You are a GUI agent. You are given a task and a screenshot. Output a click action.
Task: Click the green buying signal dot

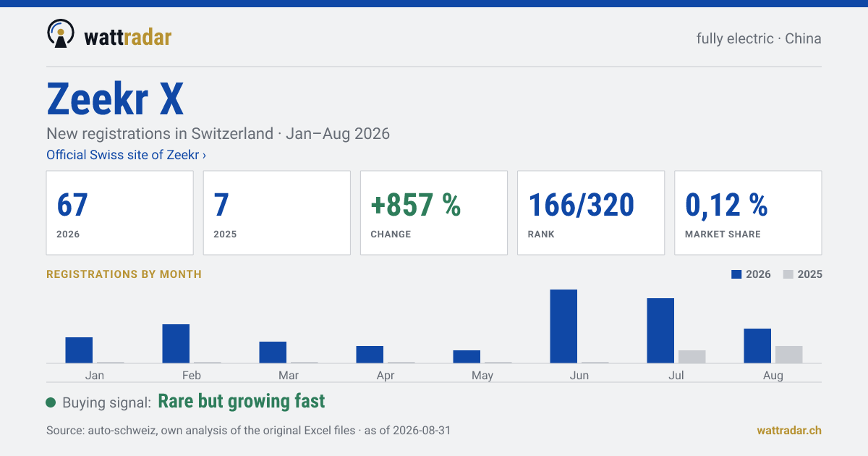click(51, 402)
